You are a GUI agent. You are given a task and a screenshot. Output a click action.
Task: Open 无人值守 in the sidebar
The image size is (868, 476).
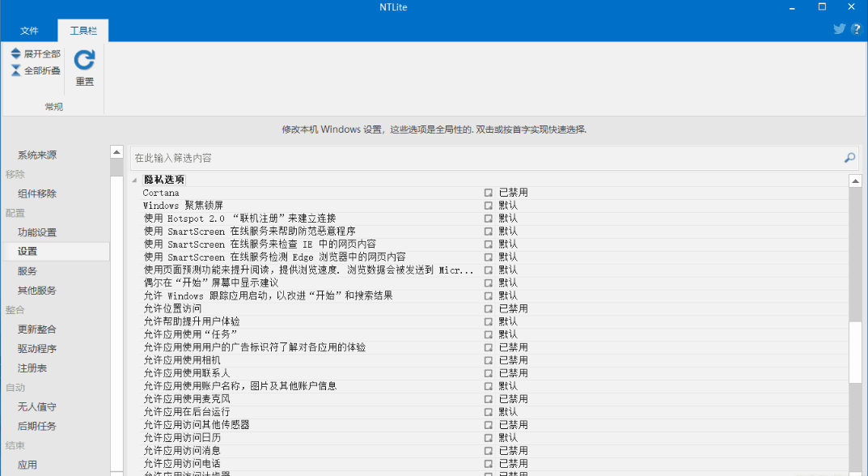tap(36, 406)
